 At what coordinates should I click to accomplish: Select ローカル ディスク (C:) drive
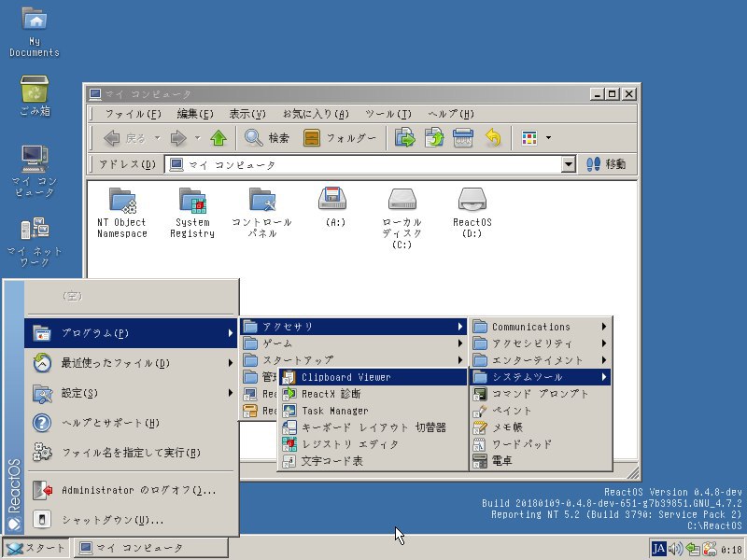pyautogui.click(x=402, y=218)
